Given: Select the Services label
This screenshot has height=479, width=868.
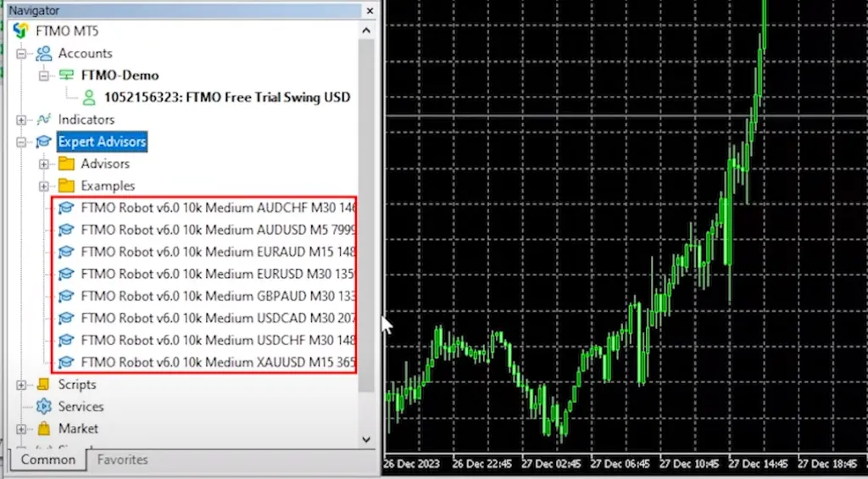Looking at the screenshot, I should [81, 406].
